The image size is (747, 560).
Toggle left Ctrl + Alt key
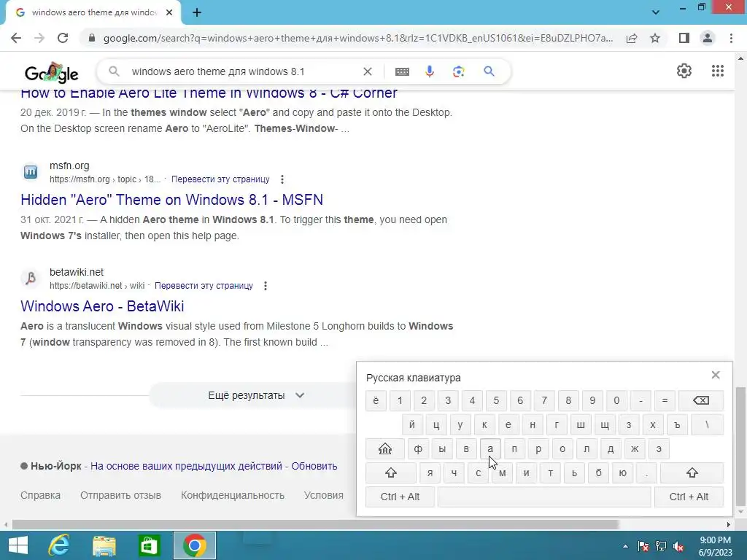pos(400,497)
